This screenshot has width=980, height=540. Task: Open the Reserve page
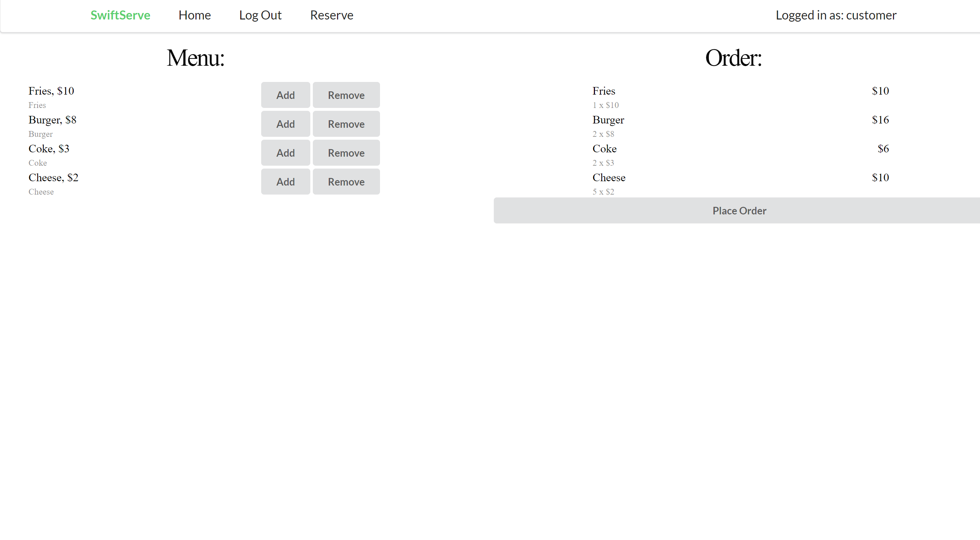(331, 15)
